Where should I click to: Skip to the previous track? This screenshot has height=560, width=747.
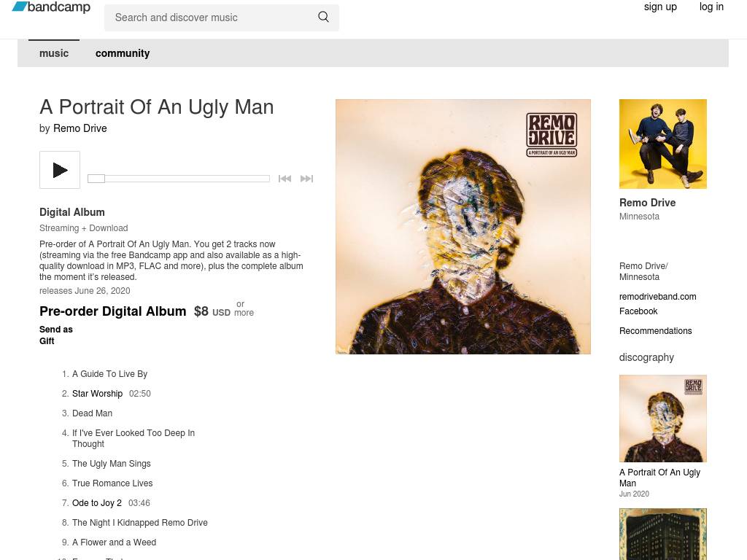click(x=285, y=179)
